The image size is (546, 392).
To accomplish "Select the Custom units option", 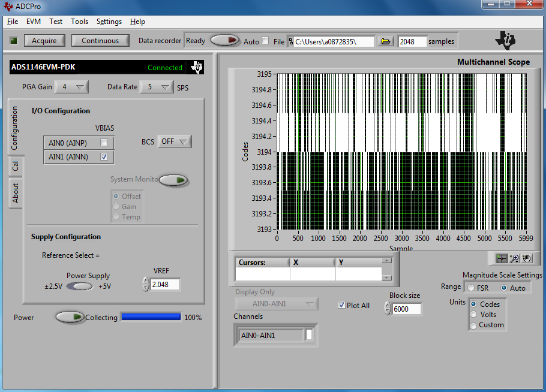I will (x=473, y=325).
